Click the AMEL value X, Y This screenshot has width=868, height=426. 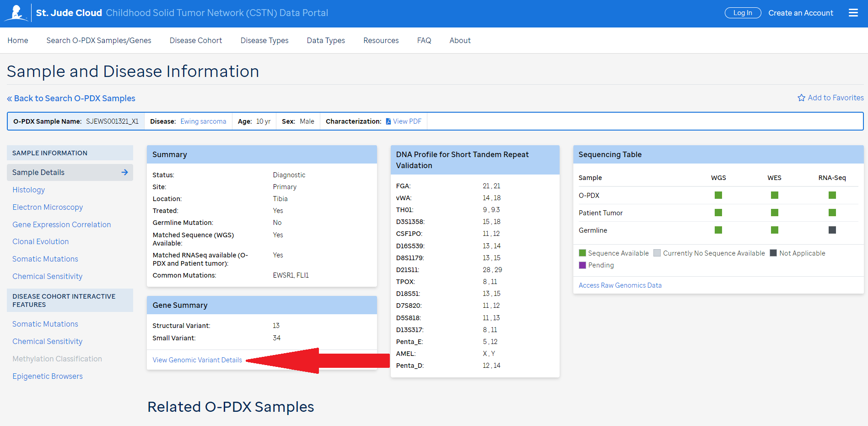489,354
